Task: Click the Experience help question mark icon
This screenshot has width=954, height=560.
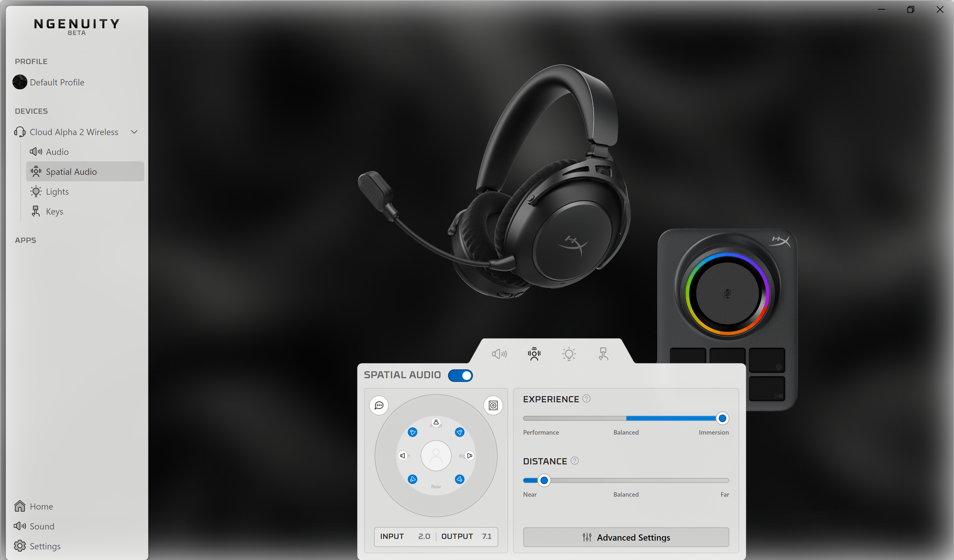Action: click(x=586, y=398)
